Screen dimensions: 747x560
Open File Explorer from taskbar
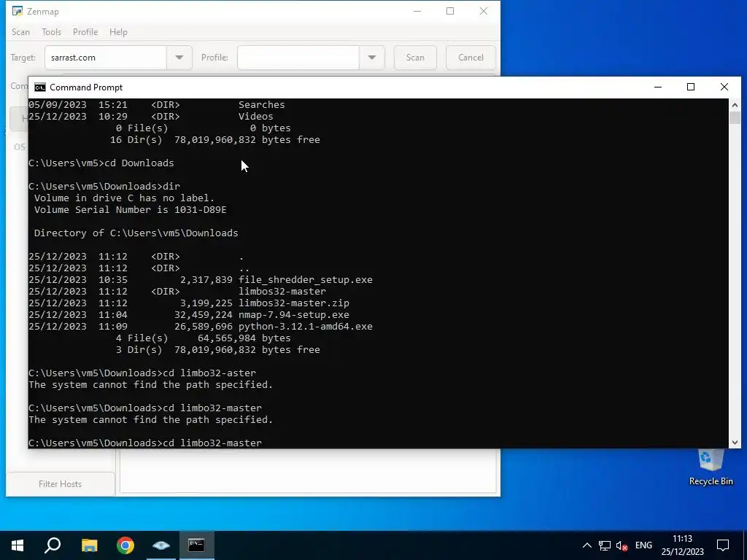pos(89,545)
